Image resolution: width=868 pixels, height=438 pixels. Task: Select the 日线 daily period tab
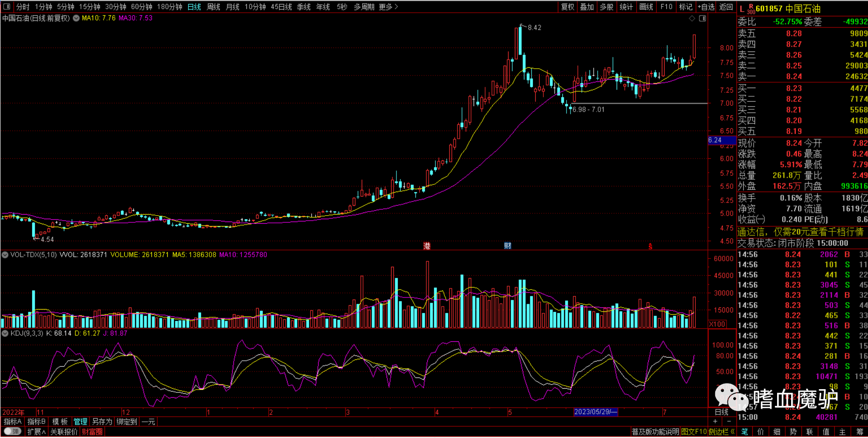click(194, 7)
